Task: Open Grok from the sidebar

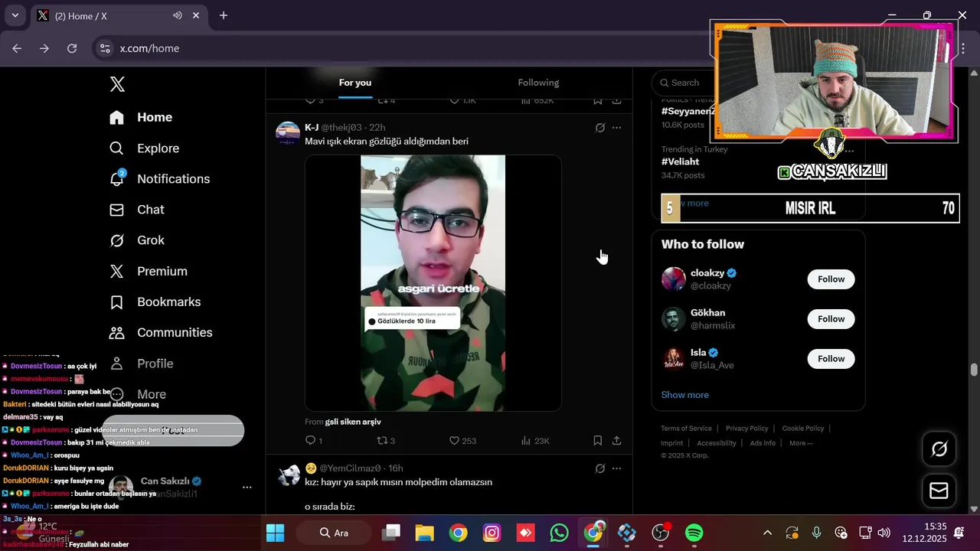Action: [x=136, y=240]
